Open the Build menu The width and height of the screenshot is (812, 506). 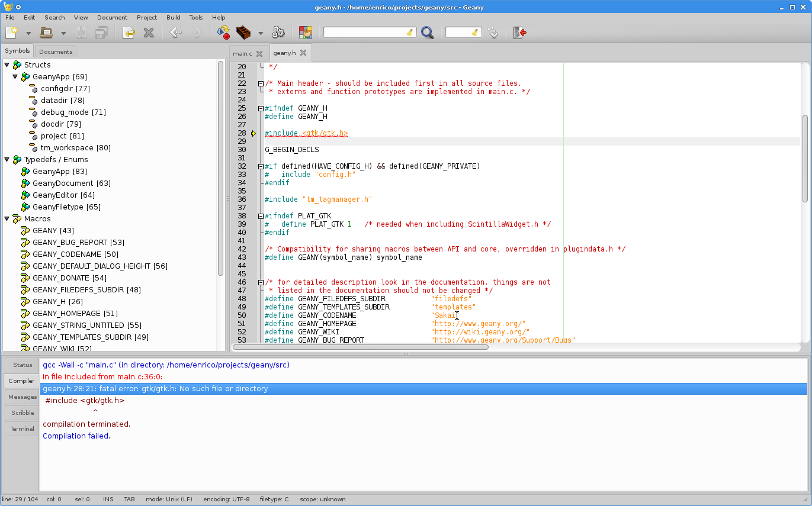click(x=173, y=17)
